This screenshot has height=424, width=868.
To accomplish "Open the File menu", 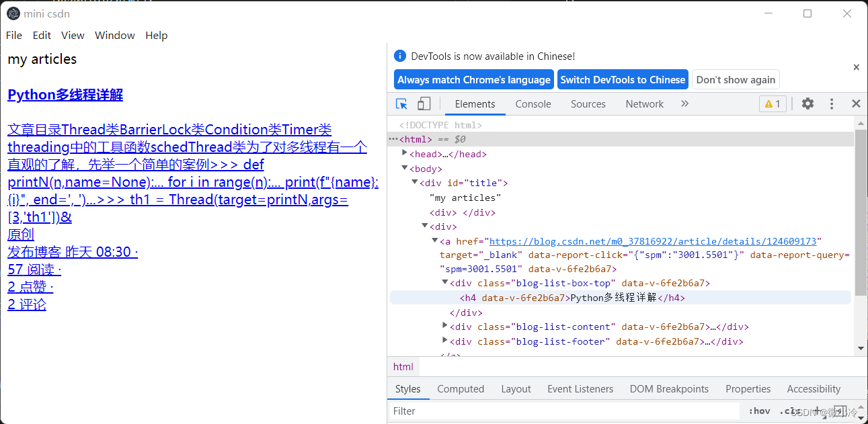I will [x=14, y=36].
